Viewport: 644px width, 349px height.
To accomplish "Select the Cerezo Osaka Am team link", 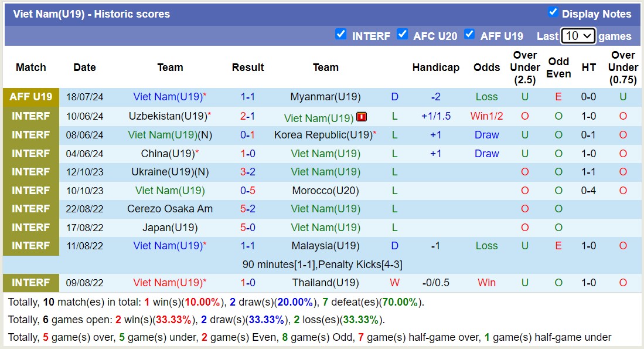I will [170, 209].
